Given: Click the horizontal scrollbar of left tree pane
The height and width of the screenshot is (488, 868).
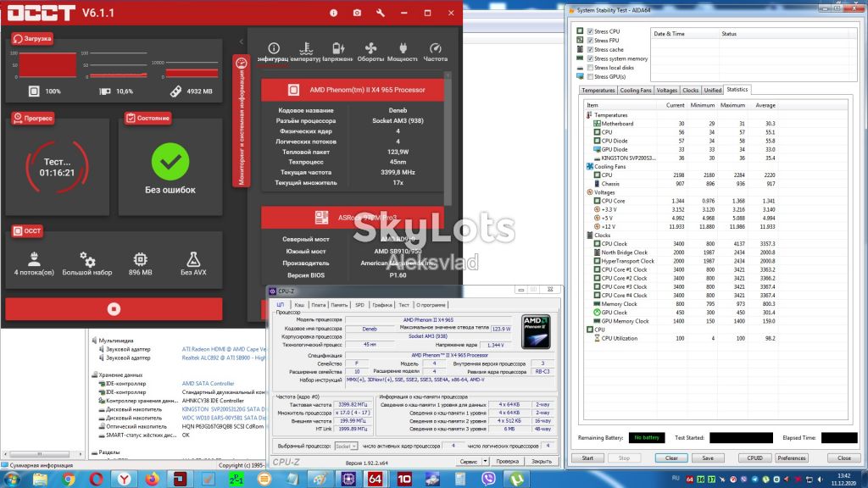Looking at the screenshot, I should [x=40, y=454].
